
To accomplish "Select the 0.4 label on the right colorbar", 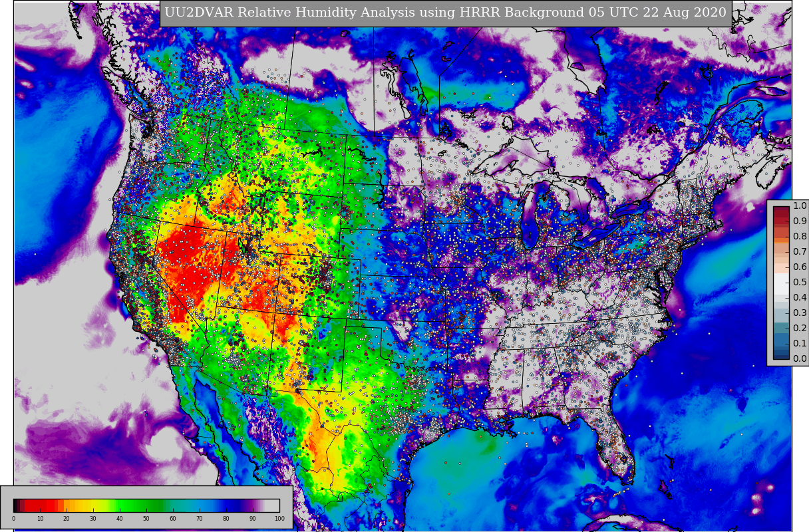I will tap(800, 298).
